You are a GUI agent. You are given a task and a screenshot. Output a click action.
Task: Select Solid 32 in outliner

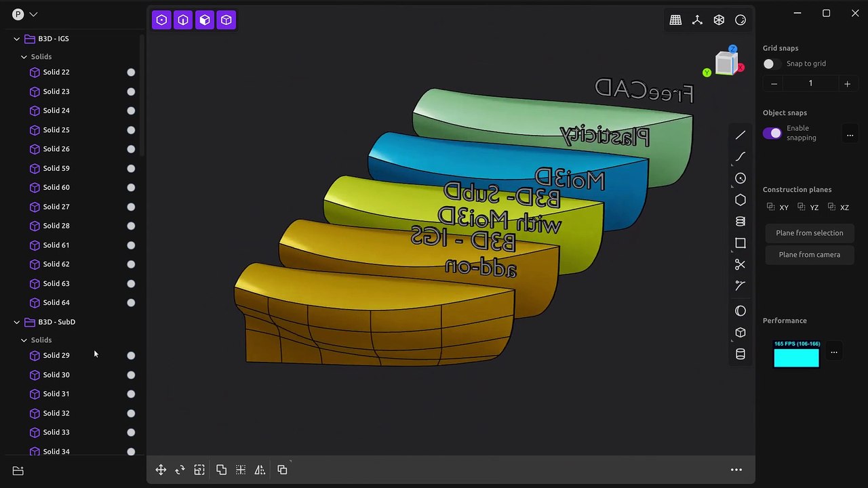(56, 413)
